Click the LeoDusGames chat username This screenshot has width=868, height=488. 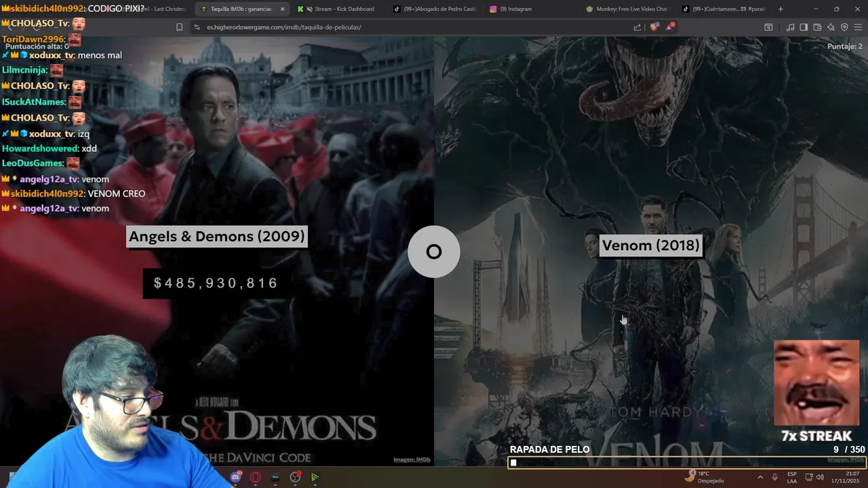coord(33,163)
